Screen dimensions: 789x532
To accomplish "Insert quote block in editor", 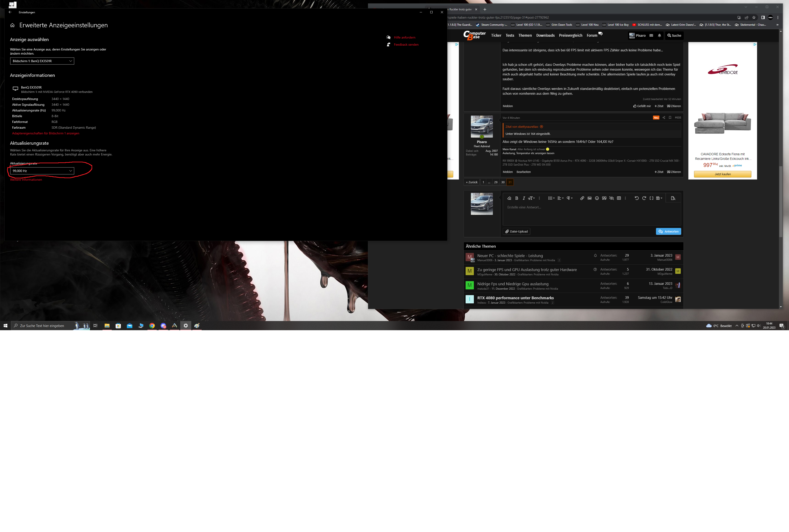I will coord(604,198).
